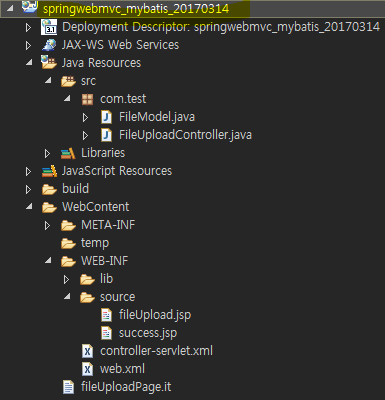The width and height of the screenshot is (385, 400).
Task: Collapse the WEB-INF folder node
Action: point(48,260)
